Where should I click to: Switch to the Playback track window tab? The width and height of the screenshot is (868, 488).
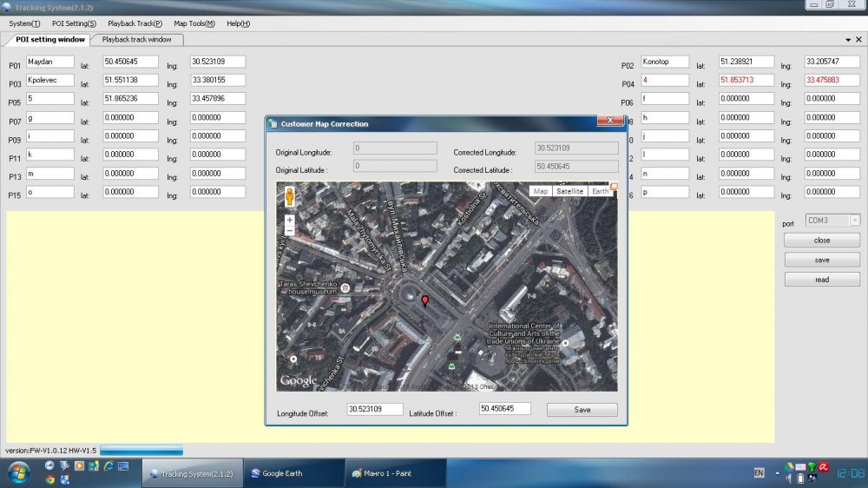136,39
